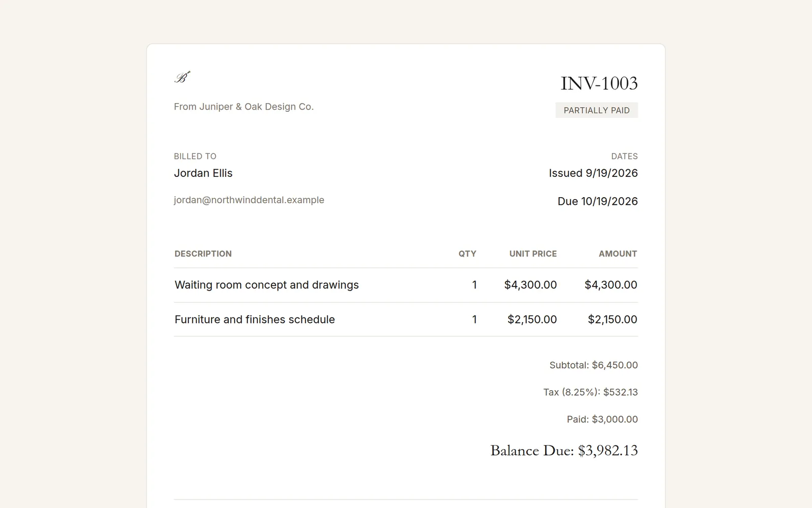
Task: Click the Paid: $3,000.00 line
Action: [602, 419]
